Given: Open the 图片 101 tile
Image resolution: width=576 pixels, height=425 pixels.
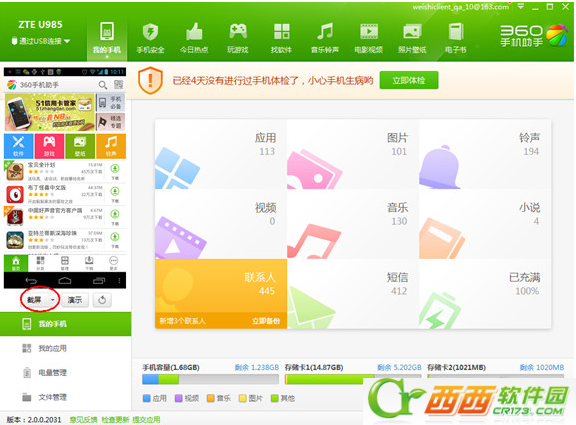Looking at the screenshot, I should pyautogui.click(x=353, y=154).
